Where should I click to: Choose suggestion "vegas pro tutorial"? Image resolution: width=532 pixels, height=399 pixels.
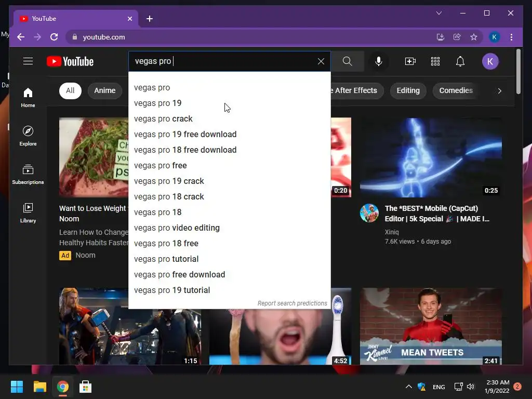pyautogui.click(x=229, y=259)
